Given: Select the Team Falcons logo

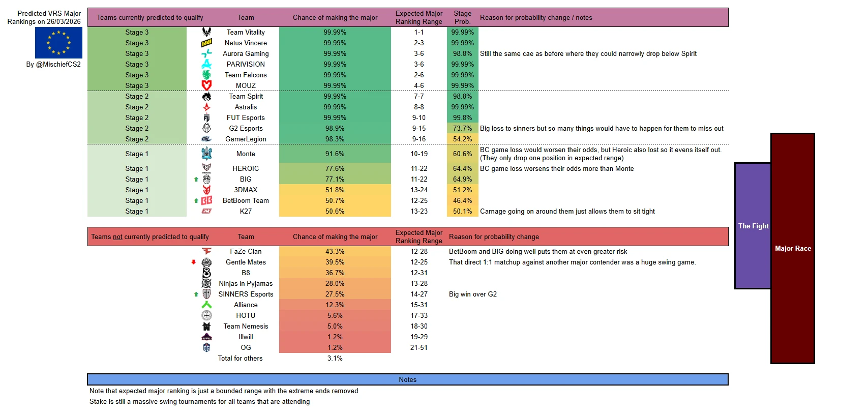Looking at the screenshot, I should (x=206, y=75).
